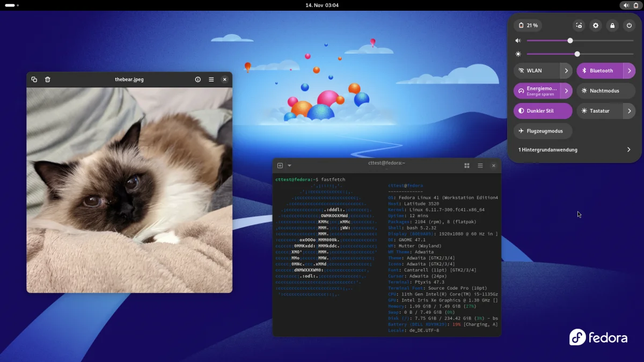Select the Kernel version line in terminal
Screen dimensions: 644x362
436,210
